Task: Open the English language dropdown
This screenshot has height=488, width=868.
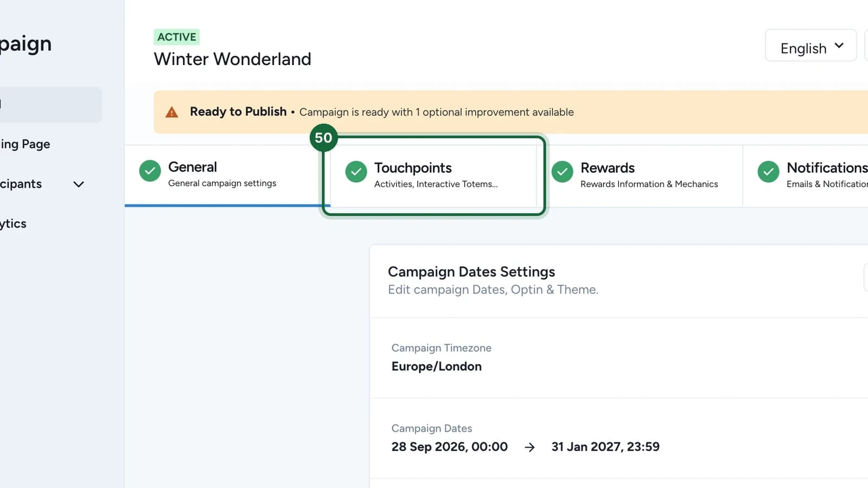Action: coord(810,46)
